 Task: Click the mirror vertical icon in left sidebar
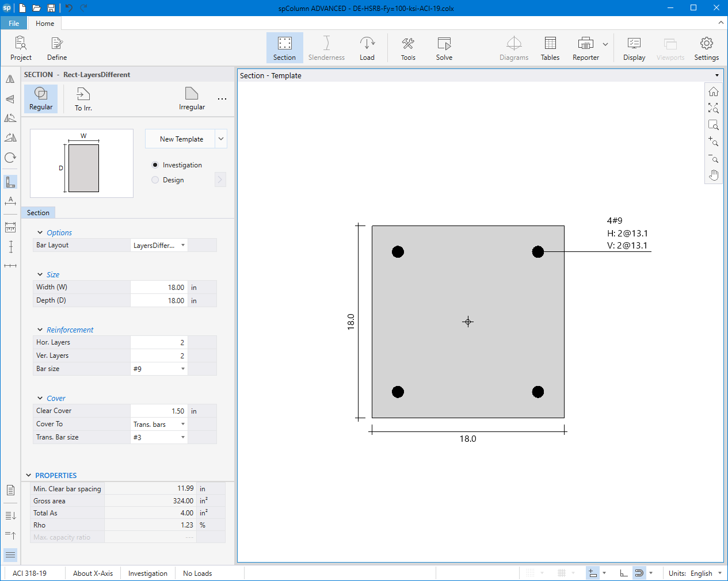10,79
